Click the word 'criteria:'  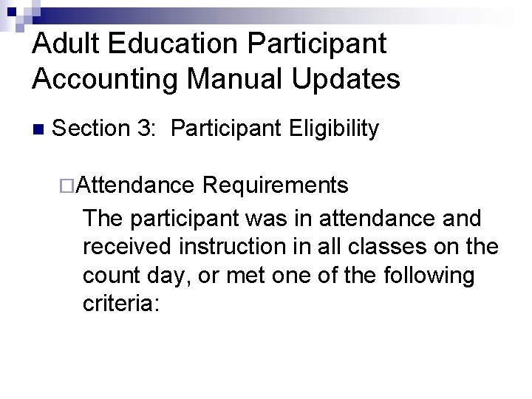coord(121,303)
